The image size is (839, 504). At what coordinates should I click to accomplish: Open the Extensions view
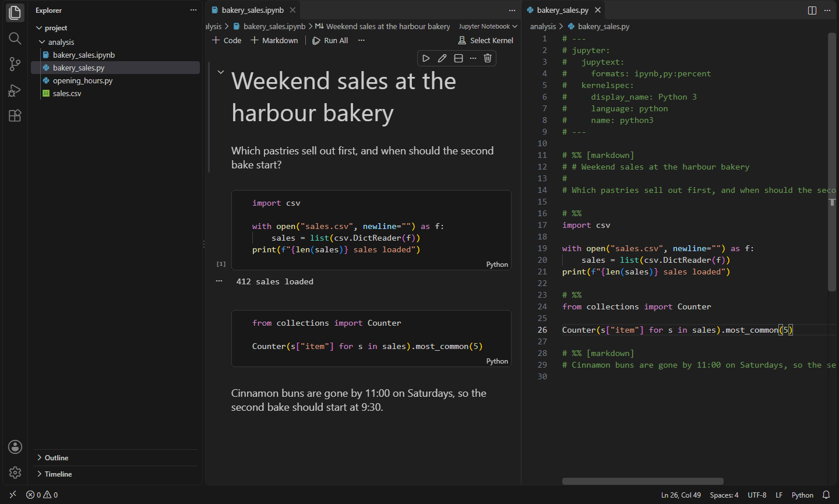click(15, 115)
